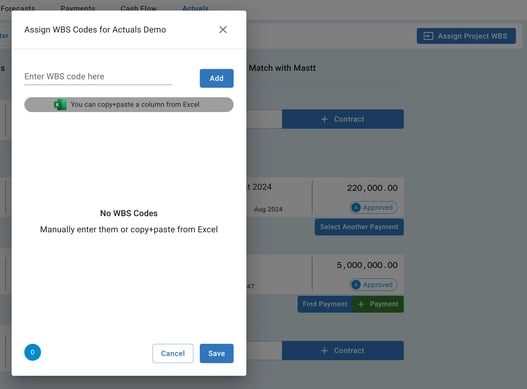Image resolution: width=527 pixels, height=389 pixels.
Task: Click the 'Match with Mastt' column header
Action: (x=282, y=68)
